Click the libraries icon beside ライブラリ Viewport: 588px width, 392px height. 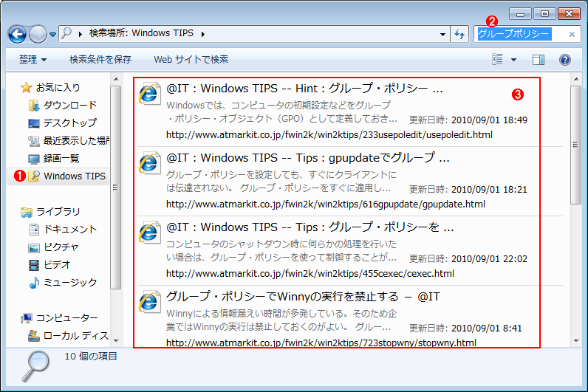(x=27, y=212)
